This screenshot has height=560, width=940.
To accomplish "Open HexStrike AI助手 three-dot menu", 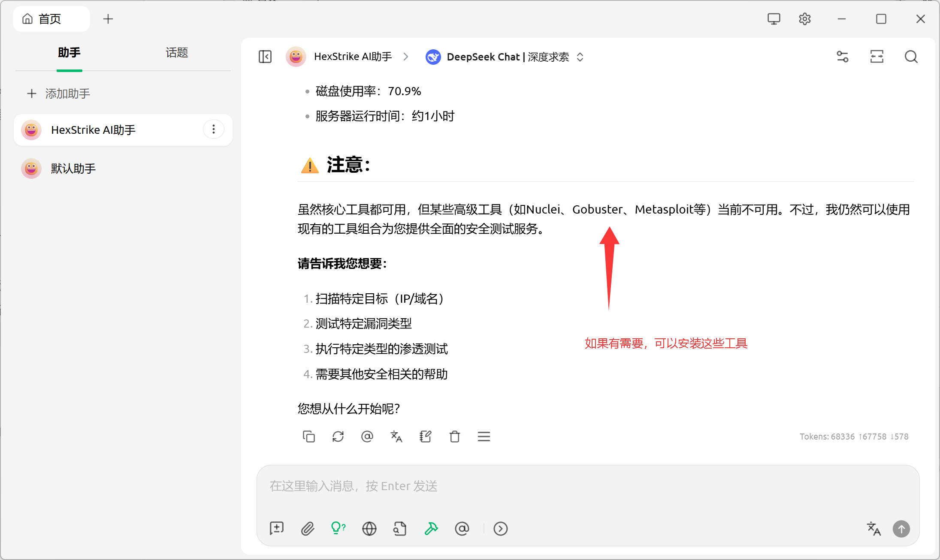I will tap(214, 129).
